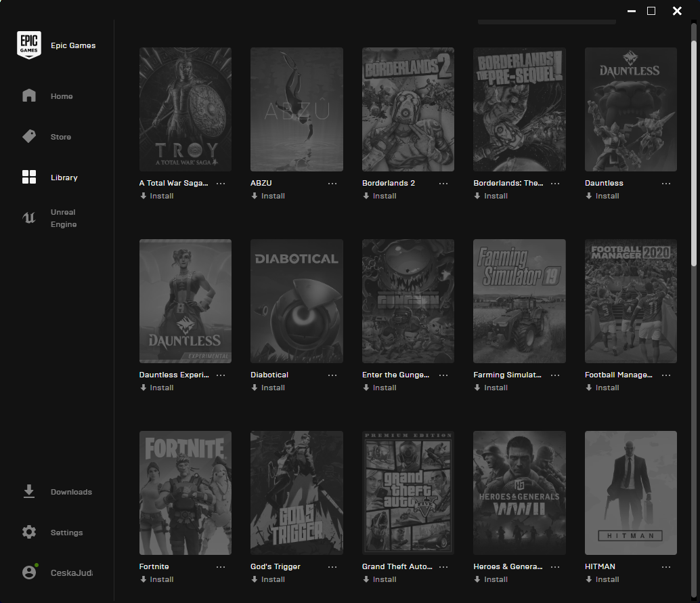Install God's Trigger
The height and width of the screenshot is (603, 700).
(268, 579)
